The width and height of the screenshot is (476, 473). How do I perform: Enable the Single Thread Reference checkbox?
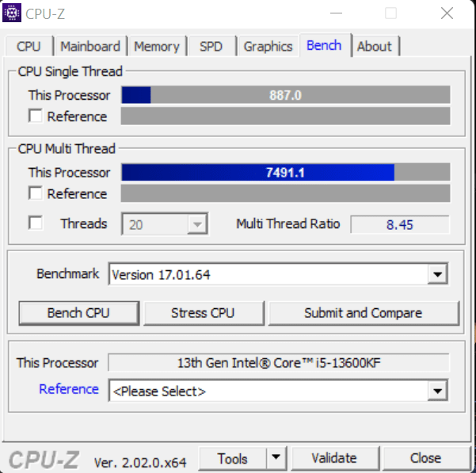35,116
